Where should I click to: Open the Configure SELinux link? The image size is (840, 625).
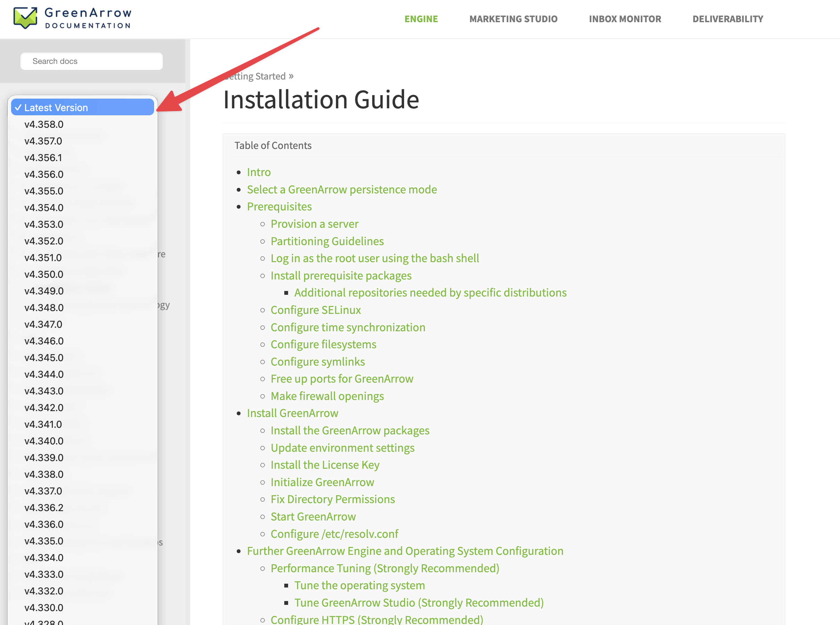[316, 309]
